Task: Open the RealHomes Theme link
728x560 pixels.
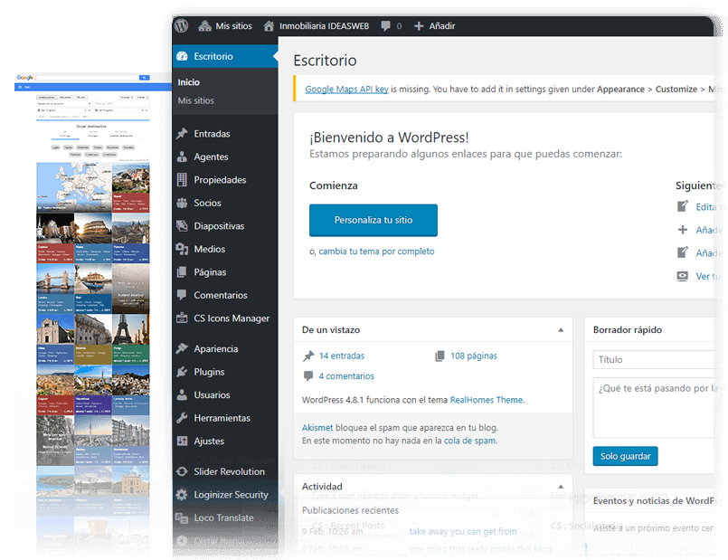Action: pyautogui.click(x=487, y=400)
